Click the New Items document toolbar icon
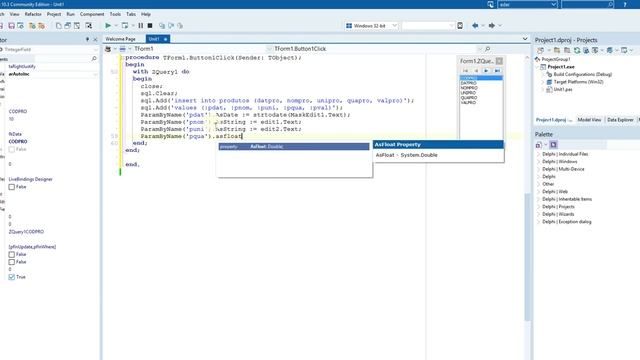640x360 pixels. [58, 25]
